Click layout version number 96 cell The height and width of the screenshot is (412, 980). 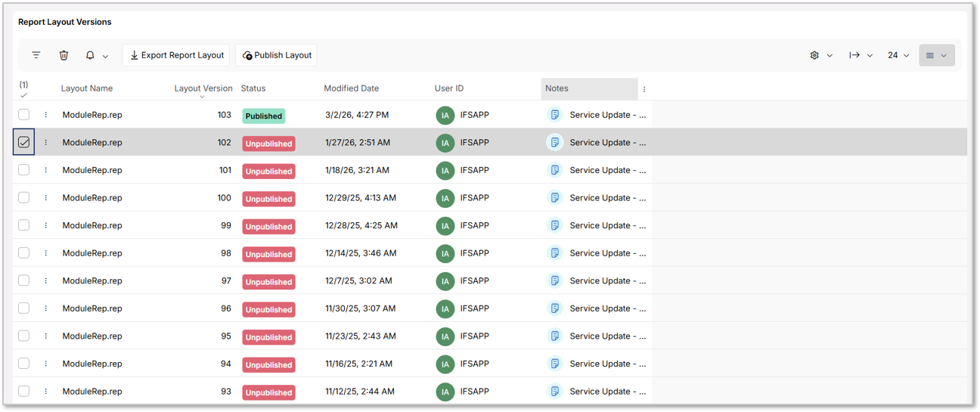tap(226, 308)
